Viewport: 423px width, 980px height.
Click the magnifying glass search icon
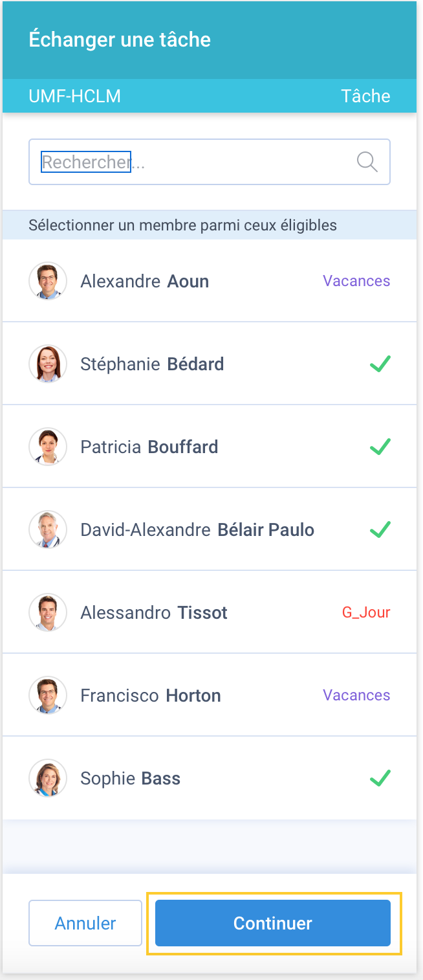[x=367, y=162]
